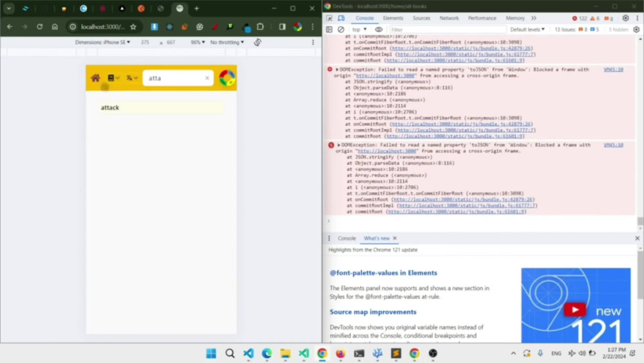
Task: Switch to the Network tab in DevTools
Action: [x=449, y=18]
